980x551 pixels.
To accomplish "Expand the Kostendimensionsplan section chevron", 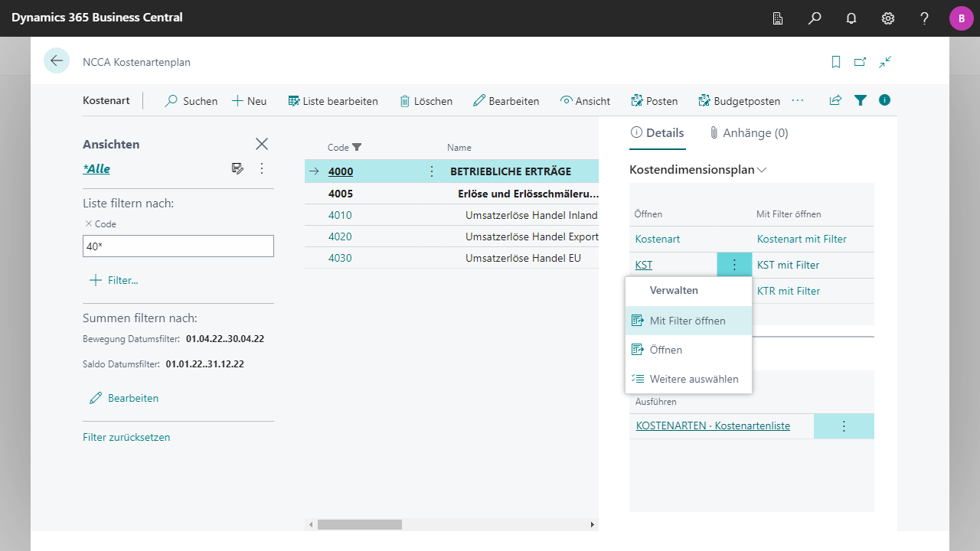I will point(762,170).
